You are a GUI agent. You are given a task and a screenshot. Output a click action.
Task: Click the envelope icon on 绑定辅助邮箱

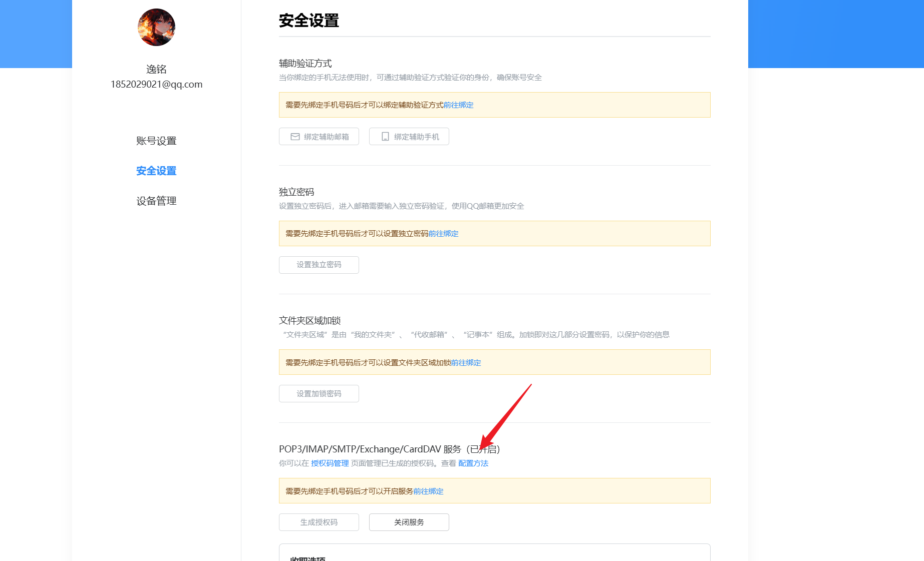tap(295, 137)
